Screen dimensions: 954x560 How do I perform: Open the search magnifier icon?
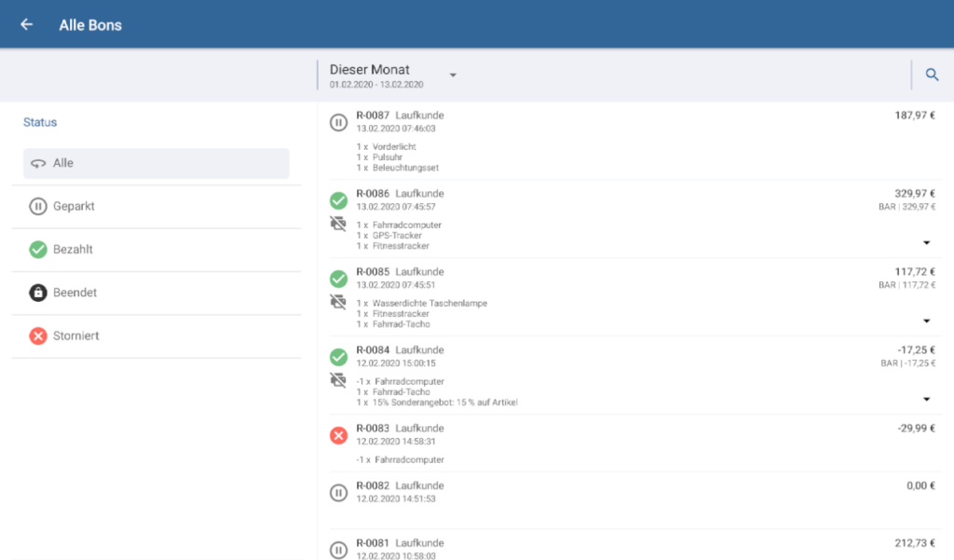coord(932,75)
